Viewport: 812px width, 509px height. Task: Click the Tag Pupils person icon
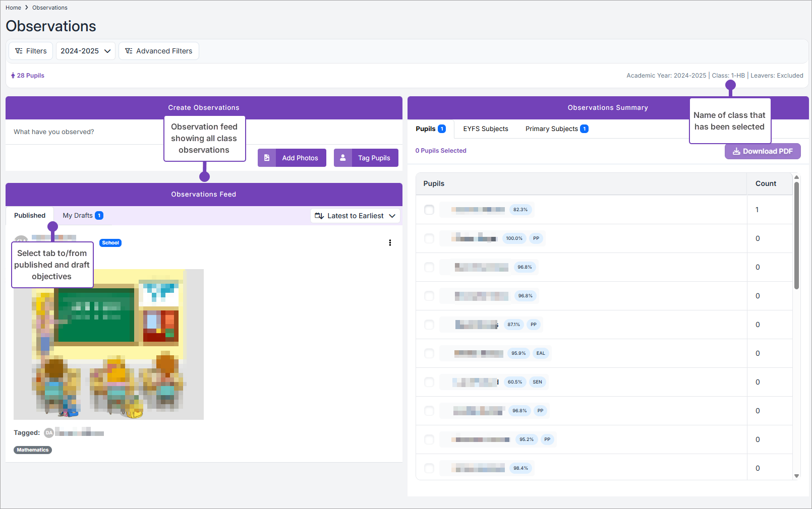pyautogui.click(x=343, y=158)
